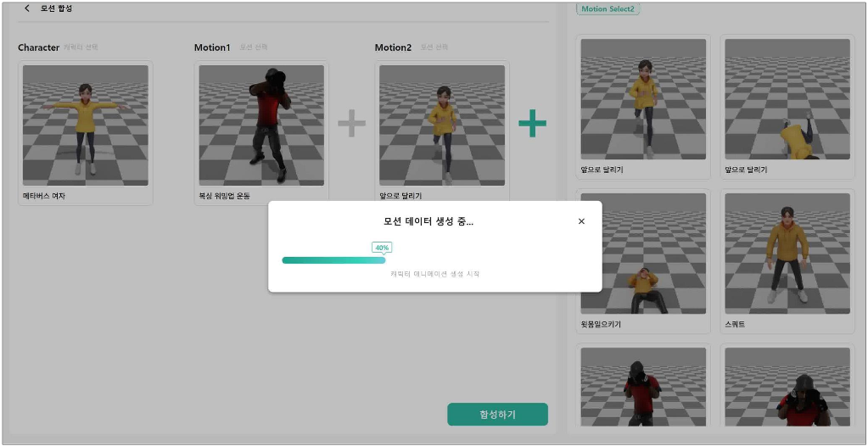The image size is (868, 446).
Task: Click the Motion2 heading
Action: pyautogui.click(x=393, y=47)
